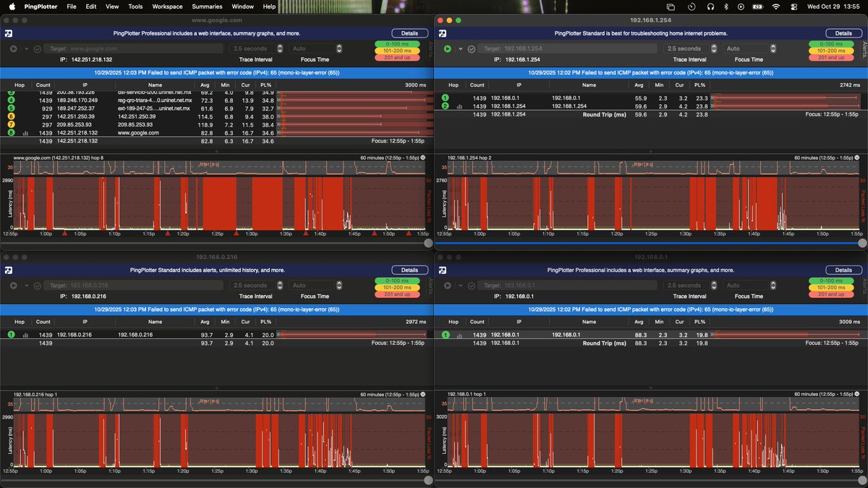Image resolution: width=868 pixels, height=488 pixels.
Task: Open the Trace Interval dropdown in the www.google.com window
Action: click(x=256, y=48)
